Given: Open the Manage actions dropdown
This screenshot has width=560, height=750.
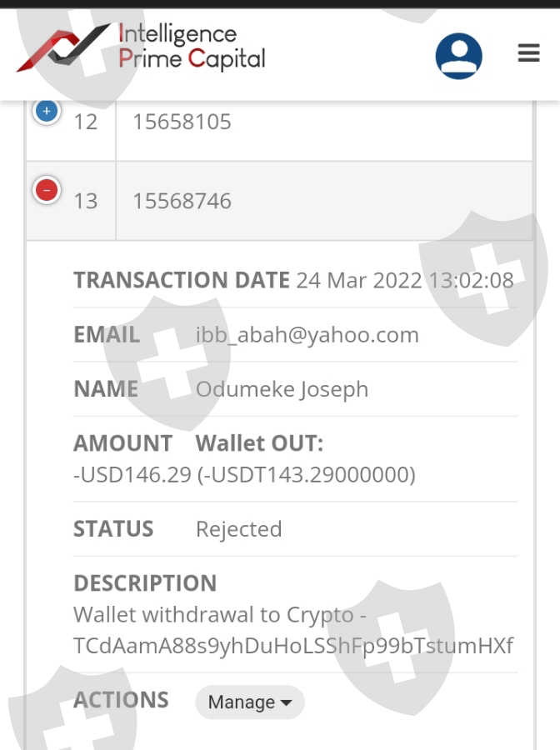Looking at the screenshot, I should point(249,702).
